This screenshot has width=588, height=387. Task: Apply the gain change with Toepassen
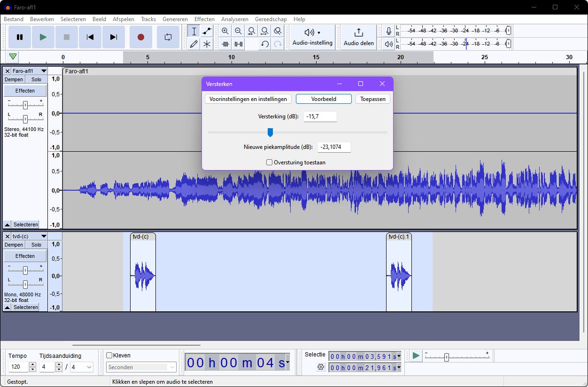click(372, 99)
